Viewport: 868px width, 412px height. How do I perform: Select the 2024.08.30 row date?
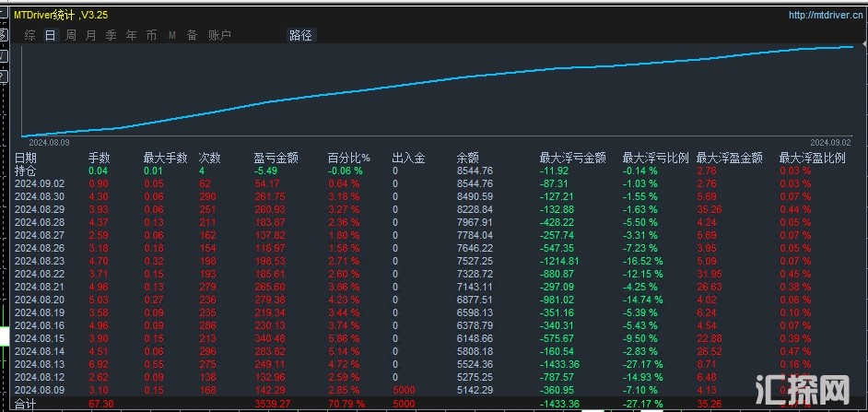(40, 196)
